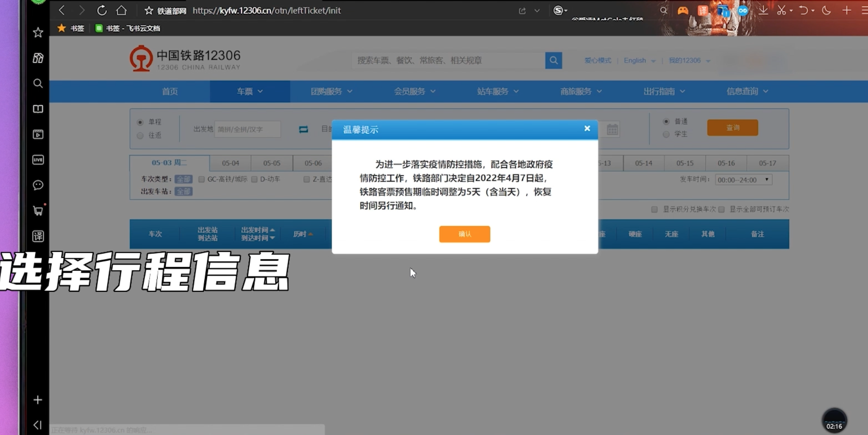Expand the 我的12306 dropdown
868x435 pixels.
[x=688, y=60]
